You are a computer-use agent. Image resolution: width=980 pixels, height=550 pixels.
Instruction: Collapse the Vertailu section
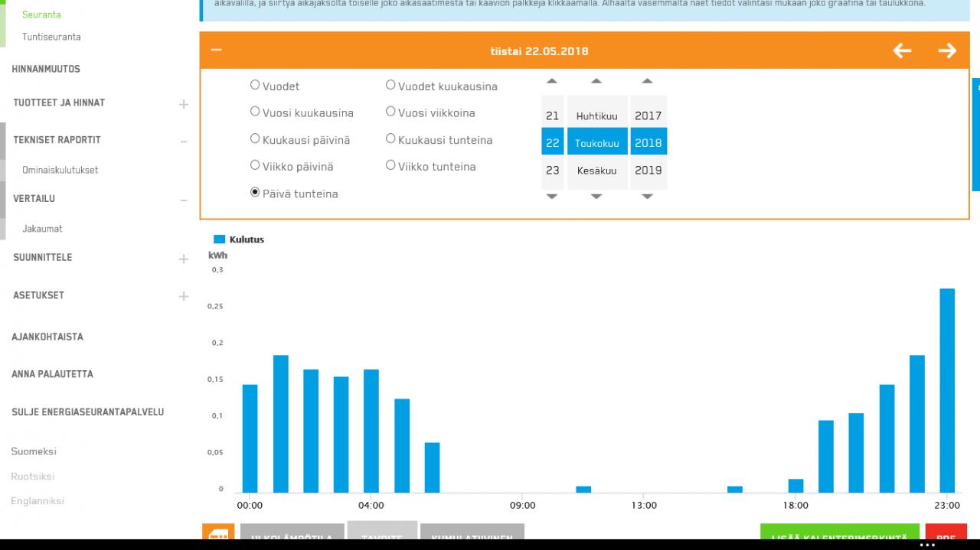pos(184,200)
